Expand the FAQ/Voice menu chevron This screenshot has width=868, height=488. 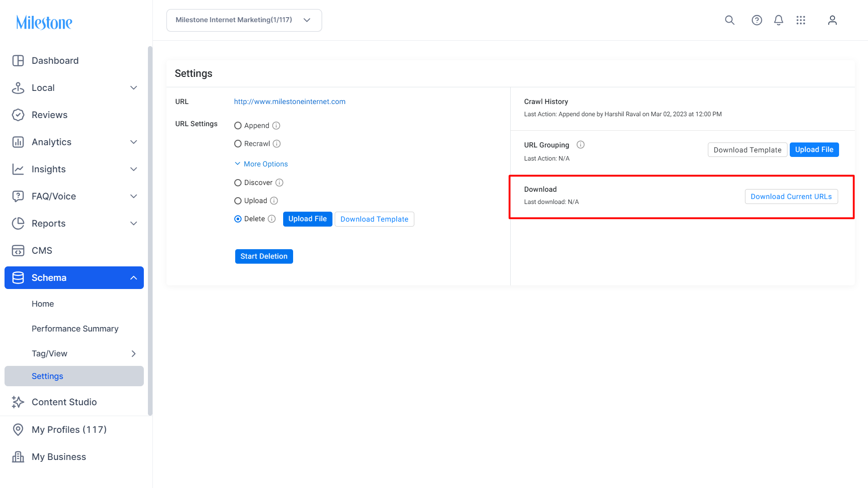click(x=133, y=196)
